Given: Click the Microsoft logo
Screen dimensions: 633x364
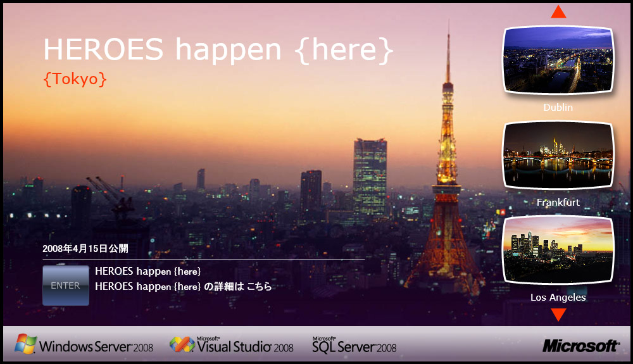Looking at the screenshot, I should pyautogui.click(x=580, y=346).
